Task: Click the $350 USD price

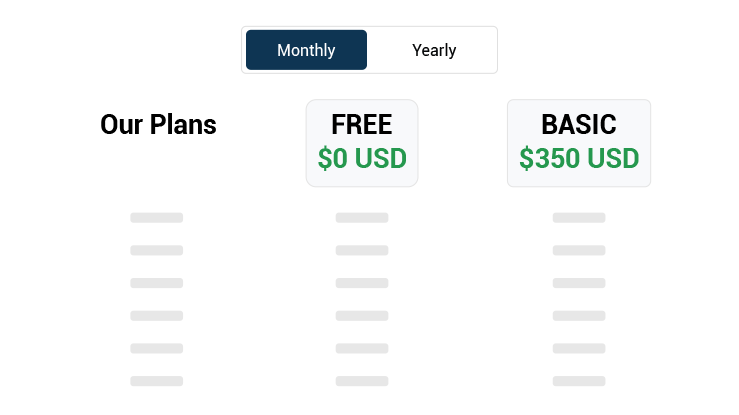Action: click(579, 159)
